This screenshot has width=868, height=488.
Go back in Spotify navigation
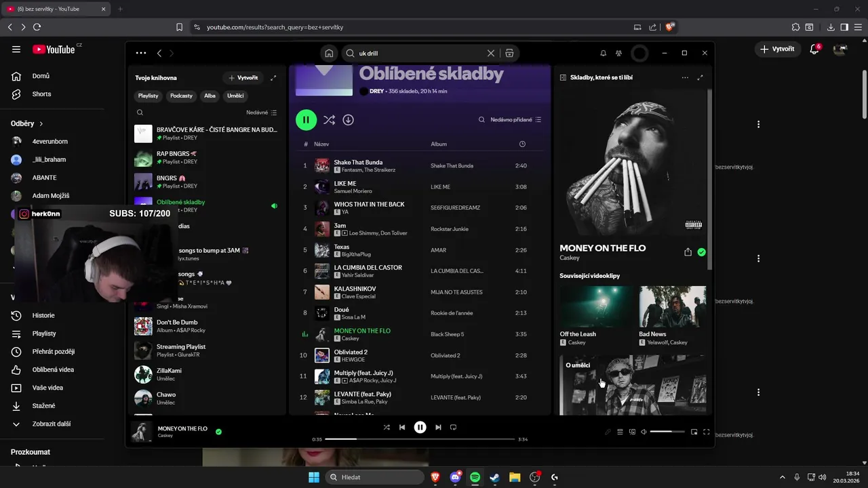(159, 53)
